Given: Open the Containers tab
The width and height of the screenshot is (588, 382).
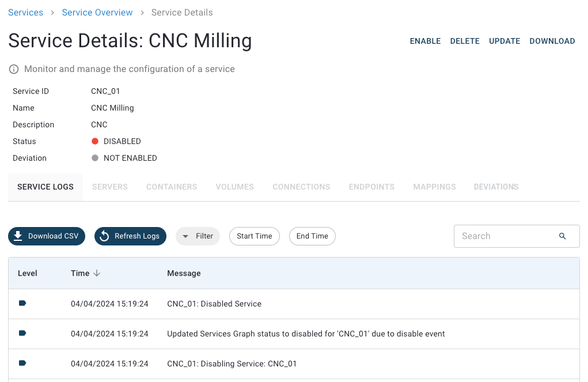Looking at the screenshot, I should pos(172,187).
